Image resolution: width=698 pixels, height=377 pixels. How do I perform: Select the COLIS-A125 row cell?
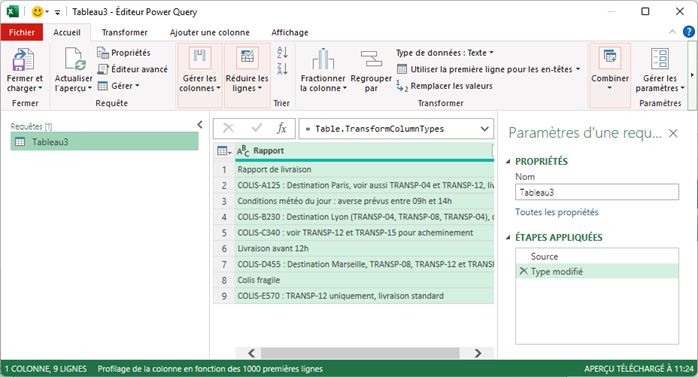tap(365, 185)
